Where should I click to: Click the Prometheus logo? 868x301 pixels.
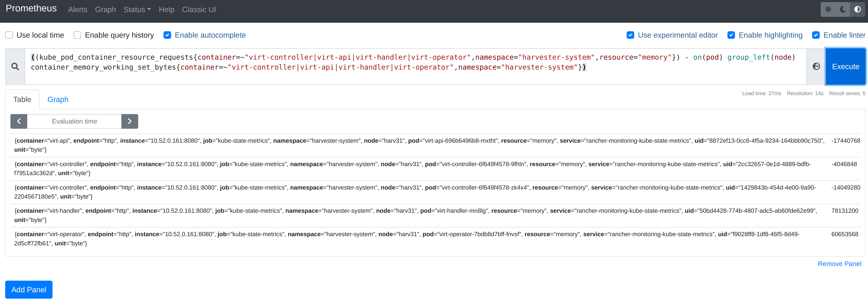31,9
